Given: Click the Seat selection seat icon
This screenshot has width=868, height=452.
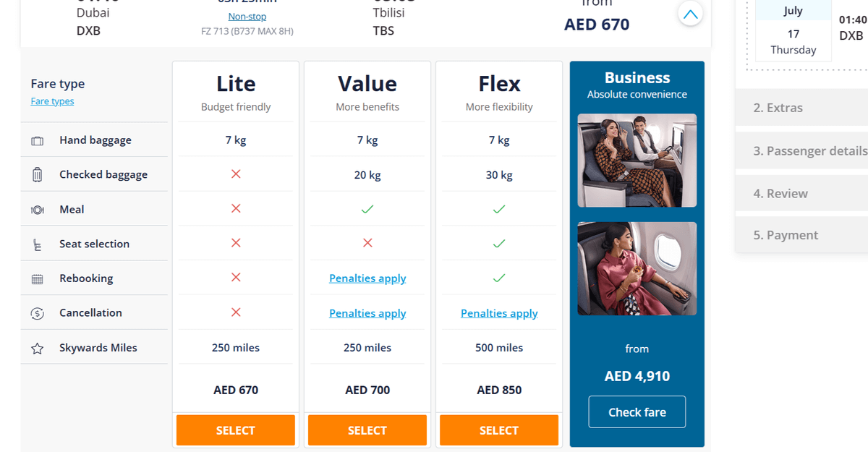Looking at the screenshot, I should point(38,245).
